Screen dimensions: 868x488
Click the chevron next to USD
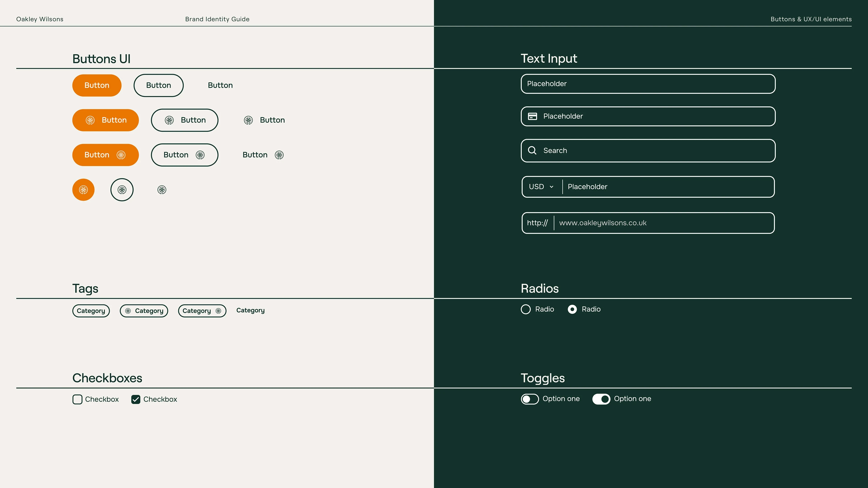pos(552,187)
